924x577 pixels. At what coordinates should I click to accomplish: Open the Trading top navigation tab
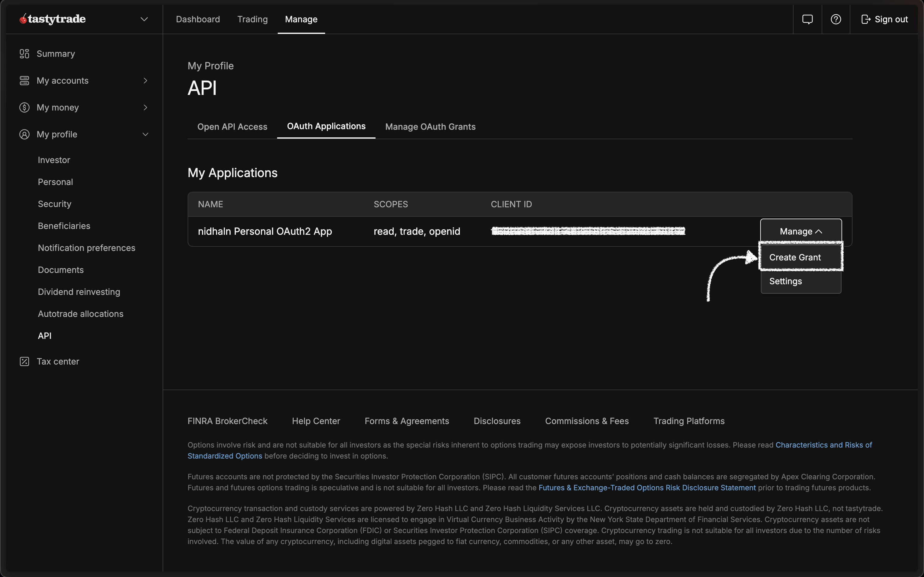(252, 19)
